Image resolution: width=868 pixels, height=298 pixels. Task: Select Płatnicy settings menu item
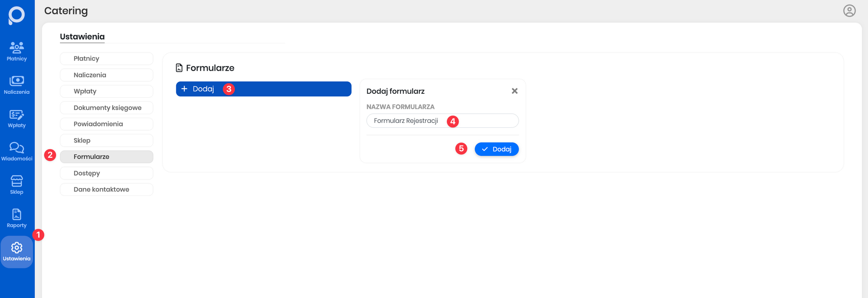coord(106,59)
